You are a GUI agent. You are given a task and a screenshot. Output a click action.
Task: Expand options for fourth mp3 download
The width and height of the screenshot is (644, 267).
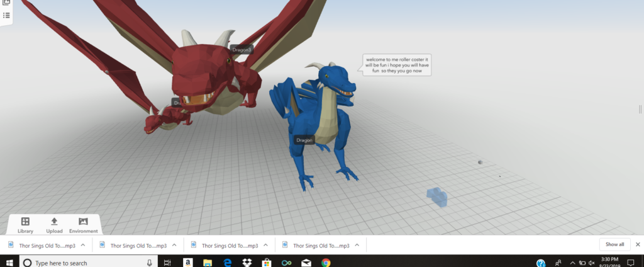(x=357, y=245)
